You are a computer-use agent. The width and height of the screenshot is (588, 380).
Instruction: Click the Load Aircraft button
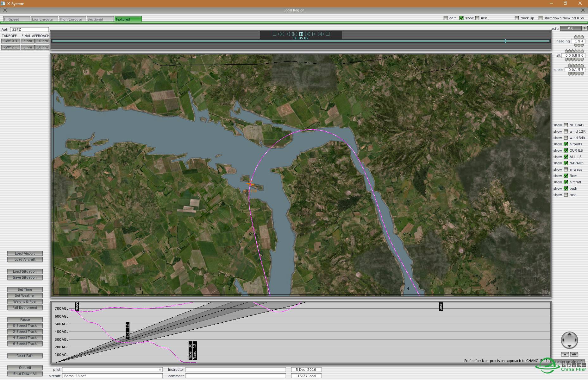pyautogui.click(x=25, y=259)
